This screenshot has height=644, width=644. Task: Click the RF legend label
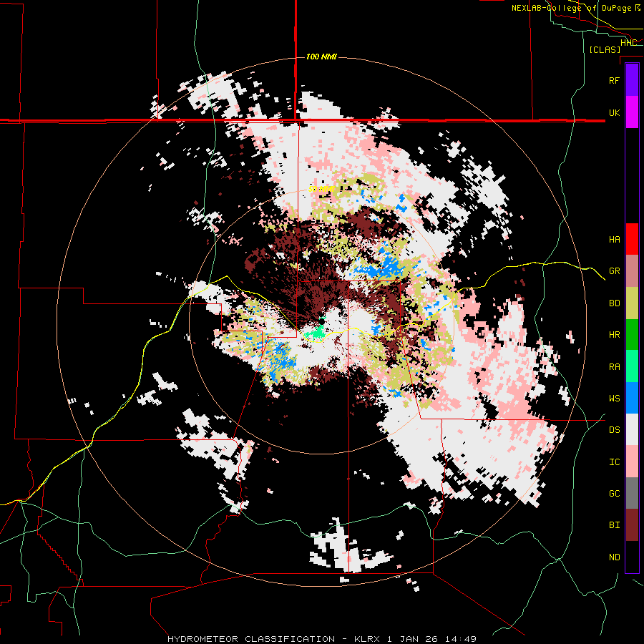point(614,80)
